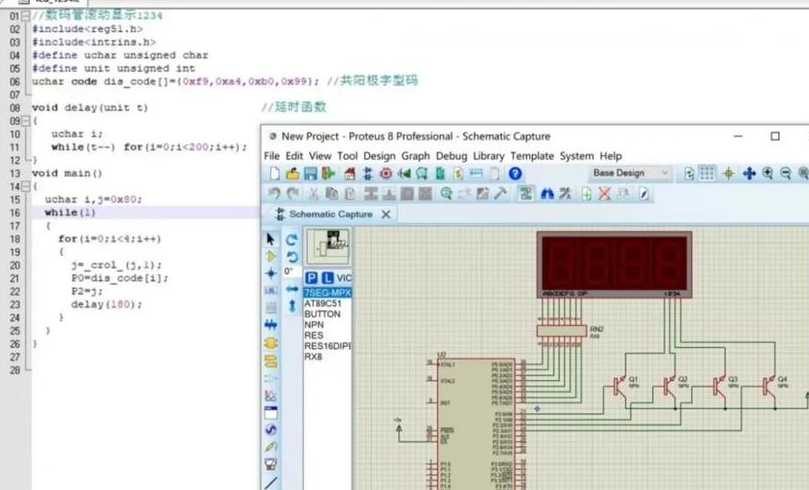Collapse the main function fold at line 14
Screen dimensions: 809x490
(x=25, y=187)
